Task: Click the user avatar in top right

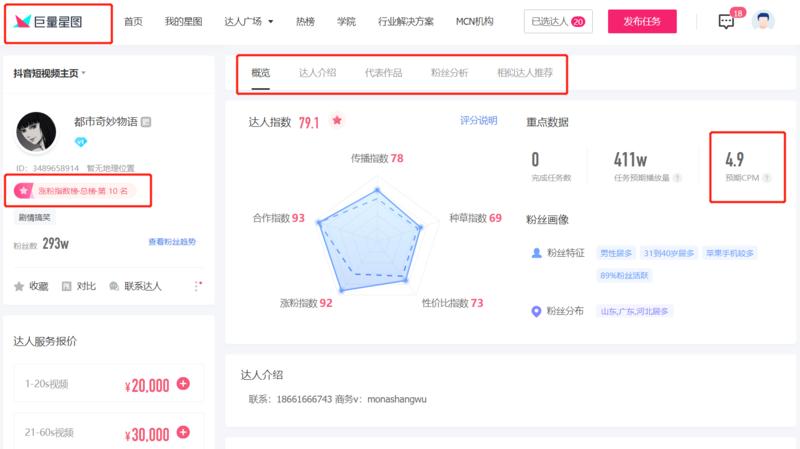Action: pos(764,22)
